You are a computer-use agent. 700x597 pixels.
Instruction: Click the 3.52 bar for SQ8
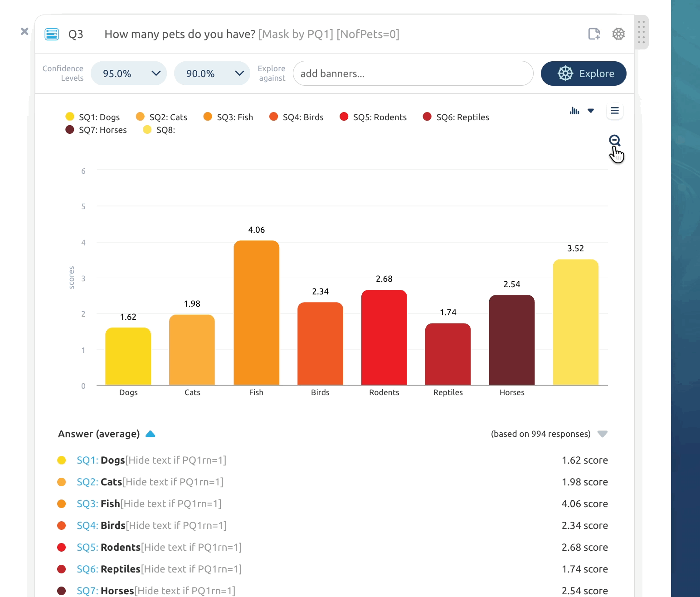576,322
